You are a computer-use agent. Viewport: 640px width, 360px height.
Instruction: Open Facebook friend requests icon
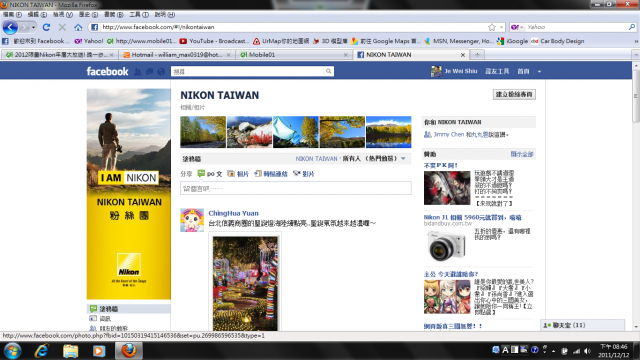click(138, 71)
